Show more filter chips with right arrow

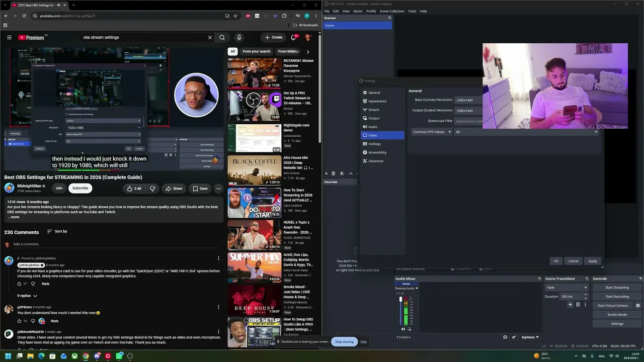tap(307, 51)
